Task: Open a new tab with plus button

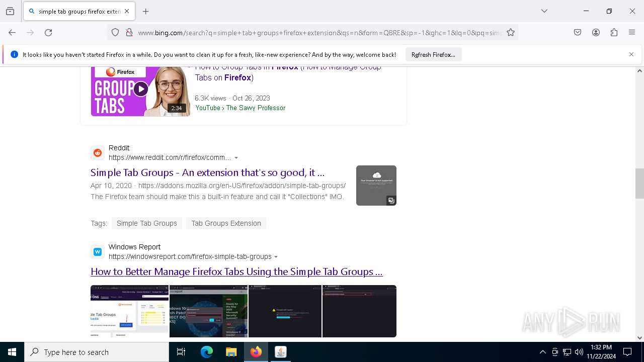Action: [146, 11]
